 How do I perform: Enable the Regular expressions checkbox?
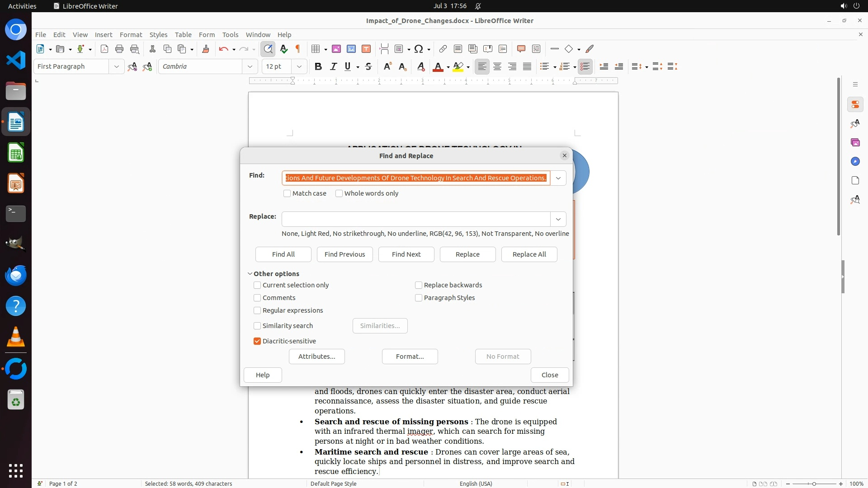coord(257,310)
